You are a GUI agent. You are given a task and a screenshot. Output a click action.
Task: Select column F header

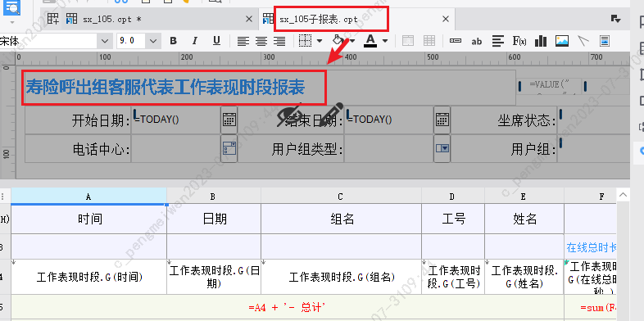point(590,197)
